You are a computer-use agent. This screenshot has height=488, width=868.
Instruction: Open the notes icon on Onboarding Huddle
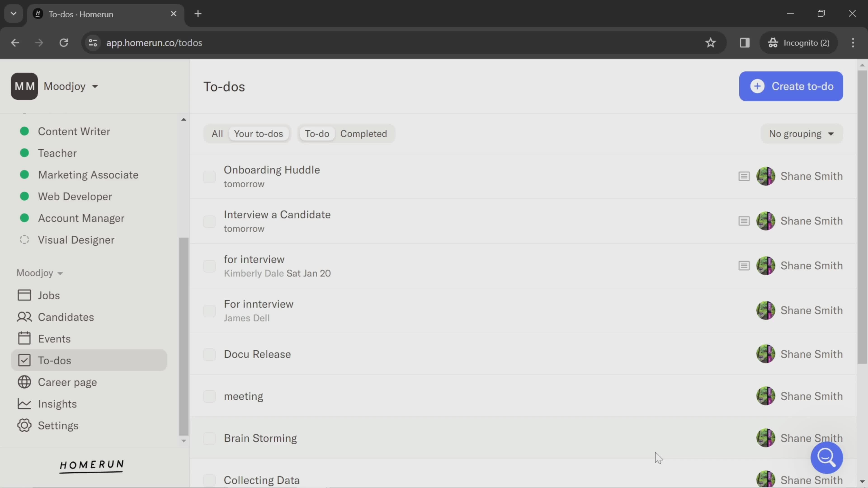point(744,176)
